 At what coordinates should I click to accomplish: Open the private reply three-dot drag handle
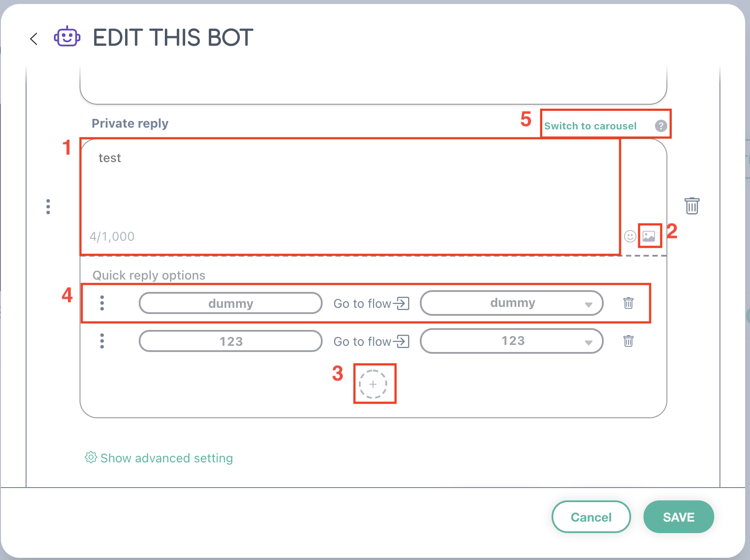[x=48, y=206]
